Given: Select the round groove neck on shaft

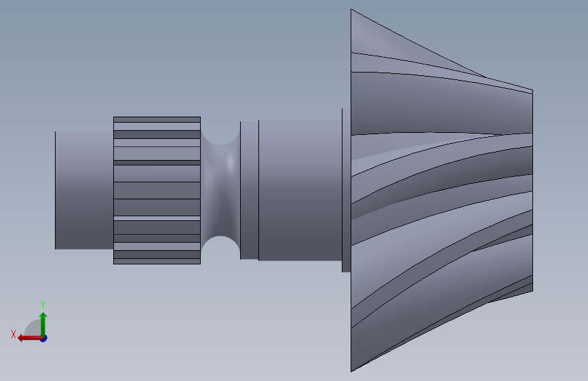Looking at the screenshot, I should (x=220, y=190).
